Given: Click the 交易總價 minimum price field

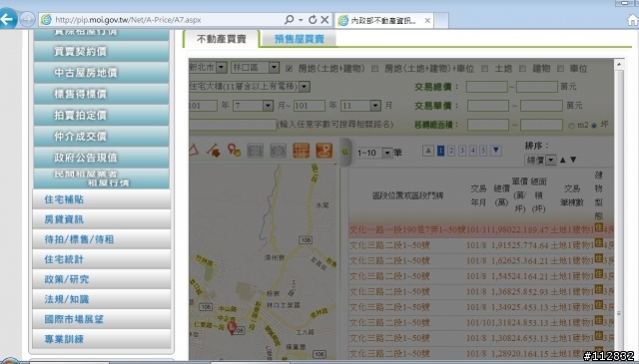Looking at the screenshot, I should [x=487, y=87].
